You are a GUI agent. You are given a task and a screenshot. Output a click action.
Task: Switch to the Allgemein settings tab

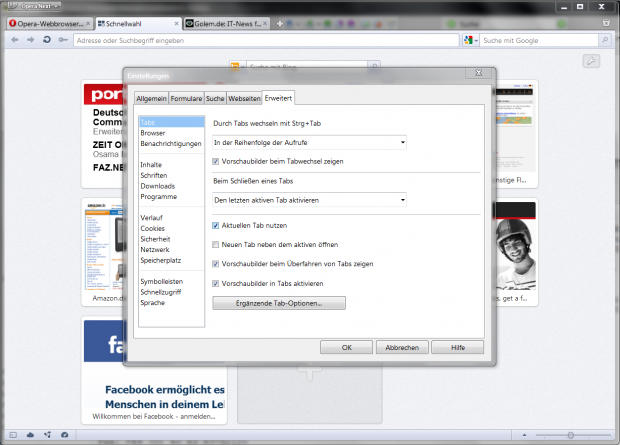[151, 98]
